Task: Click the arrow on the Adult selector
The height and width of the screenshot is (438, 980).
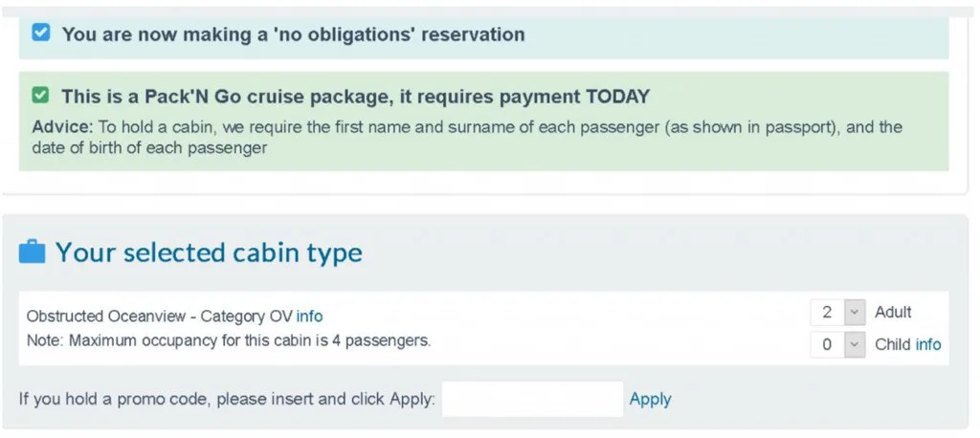Action: 855,313
